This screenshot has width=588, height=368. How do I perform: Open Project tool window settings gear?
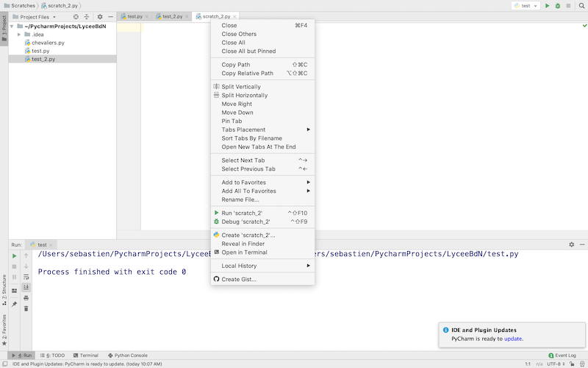(x=100, y=16)
